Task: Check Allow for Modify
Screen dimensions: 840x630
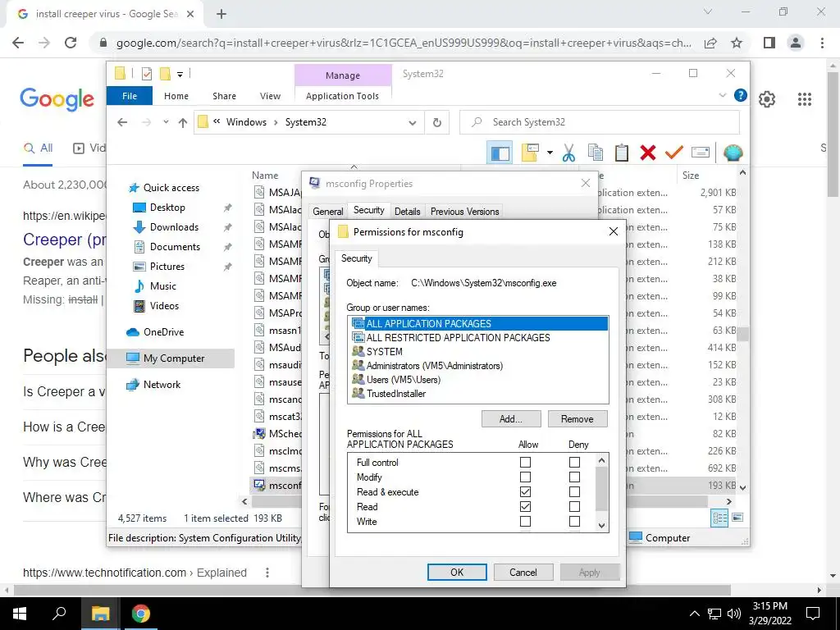Action: [526, 477]
